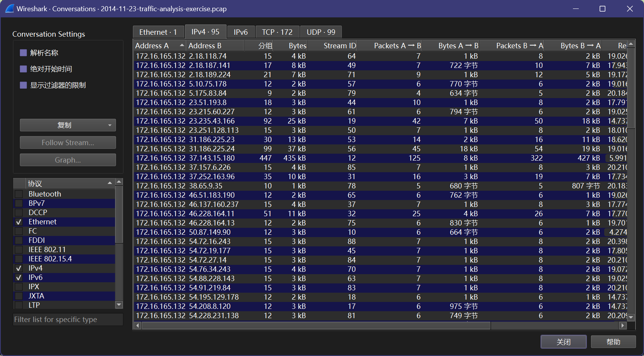Image resolution: width=644 pixels, height=356 pixels.
Task: Select the row with address 46.228.164.11
Action: pyautogui.click(x=380, y=214)
